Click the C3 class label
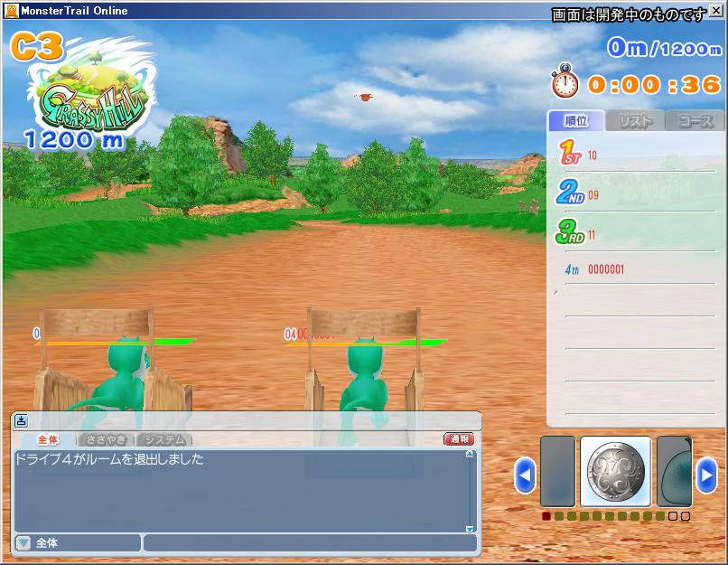 37,46
